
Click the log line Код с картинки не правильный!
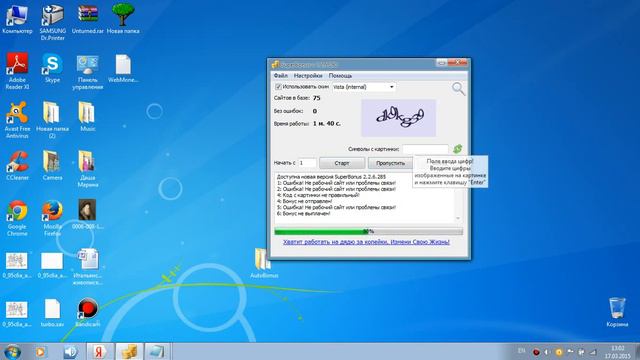tap(318, 195)
